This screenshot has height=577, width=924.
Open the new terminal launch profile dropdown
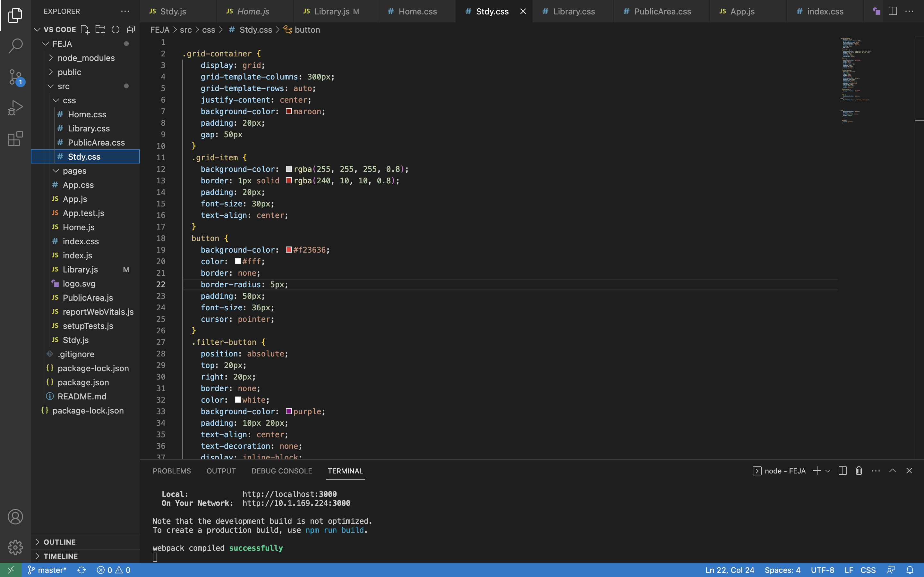point(828,471)
